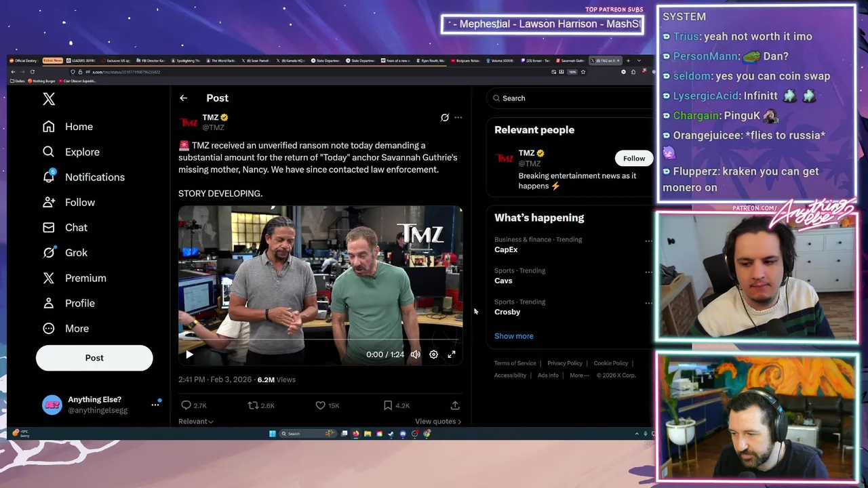Like the post with 15K likes

pos(320,405)
